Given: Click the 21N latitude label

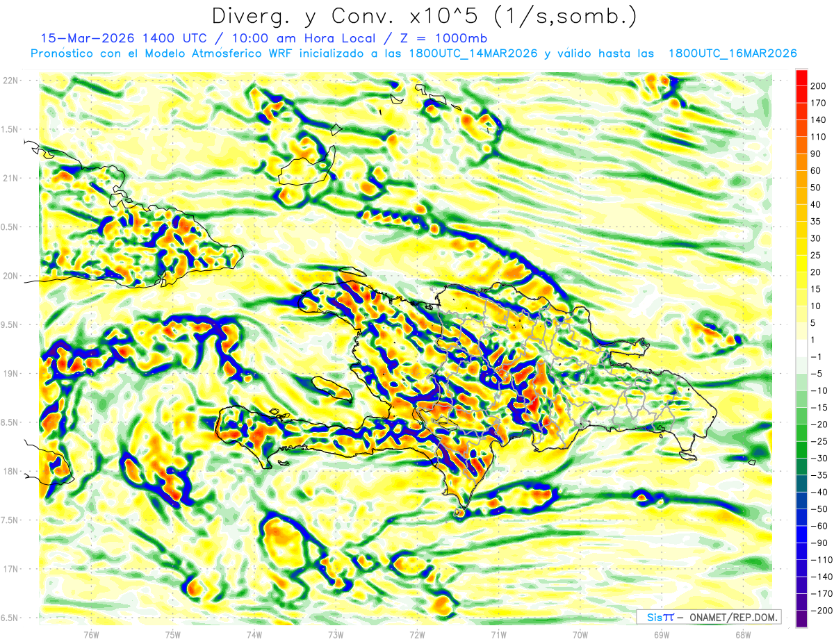Looking at the screenshot, I should (x=10, y=178).
